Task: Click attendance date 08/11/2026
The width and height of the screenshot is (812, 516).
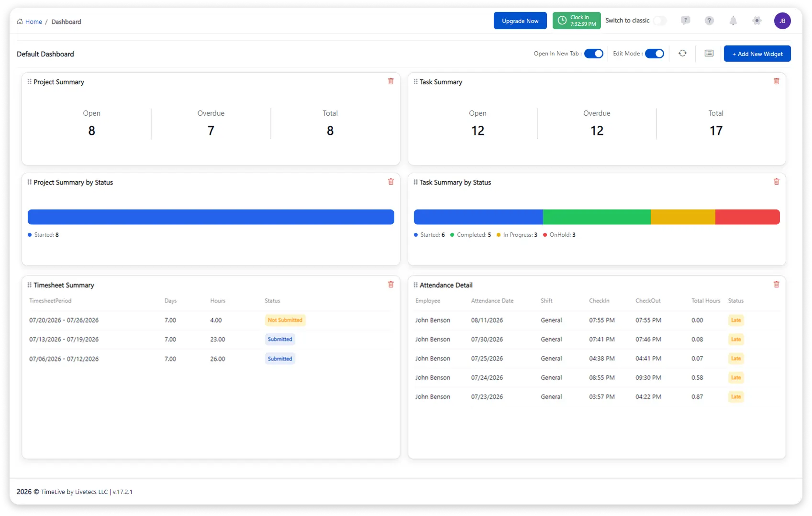Action: 487,320
